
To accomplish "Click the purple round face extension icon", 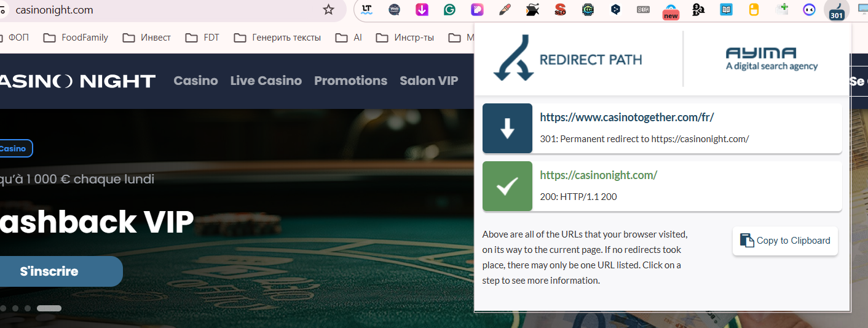I will (810, 9).
